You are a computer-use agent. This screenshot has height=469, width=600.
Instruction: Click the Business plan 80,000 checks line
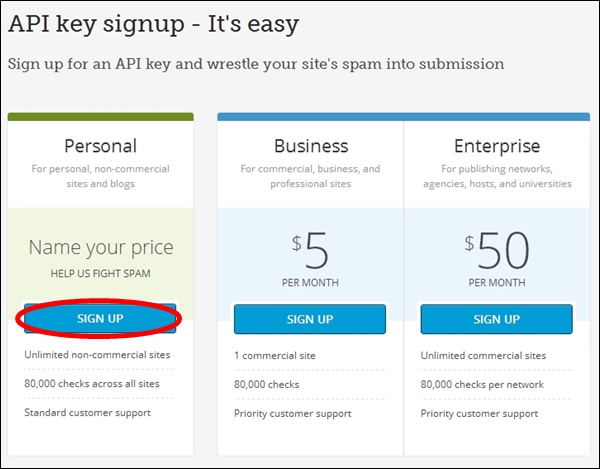[x=267, y=384]
